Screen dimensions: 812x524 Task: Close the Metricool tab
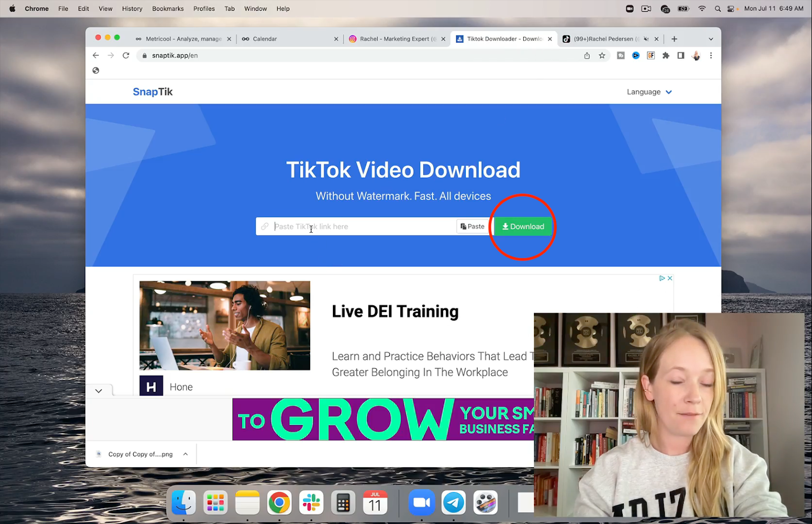pyautogui.click(x=229, y=39)
